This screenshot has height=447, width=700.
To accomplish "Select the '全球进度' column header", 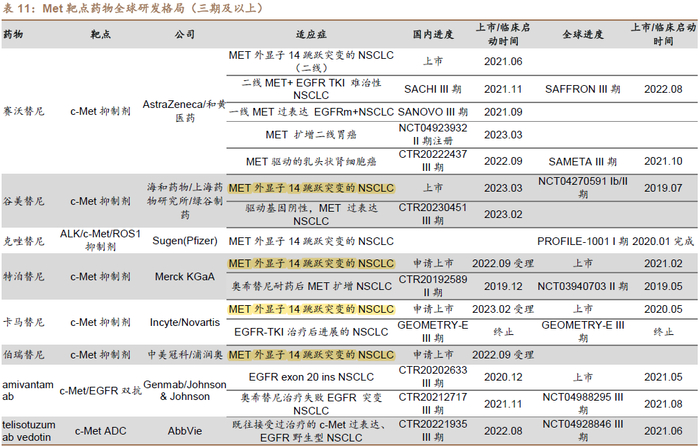I will click(583, 34).
